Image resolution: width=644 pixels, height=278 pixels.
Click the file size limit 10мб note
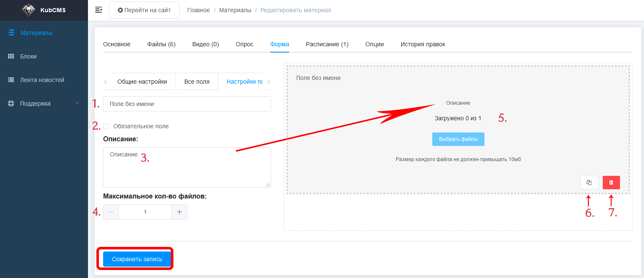458,159
